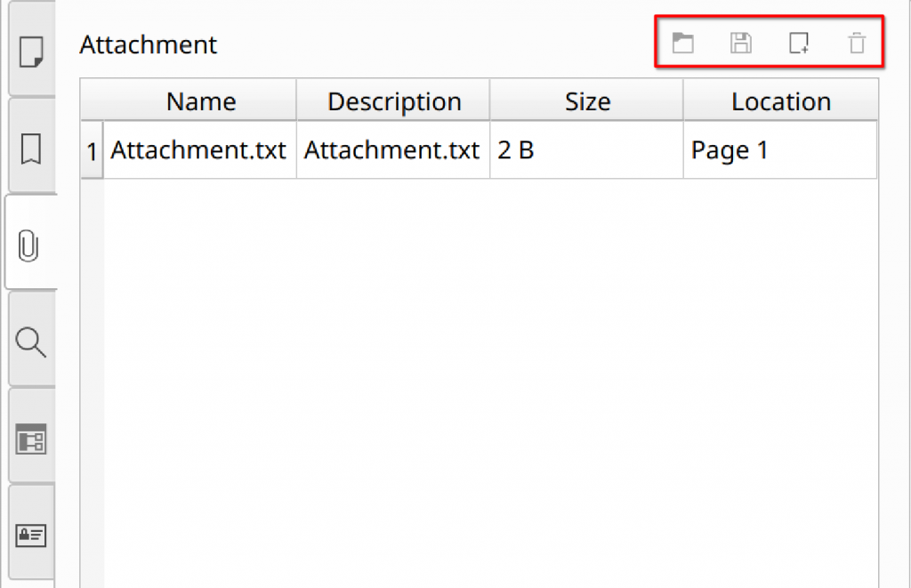Viewport: 911px width, 588px height.
Task: Open the Search panel magnifier icon
Action: [x=29, y=341]
